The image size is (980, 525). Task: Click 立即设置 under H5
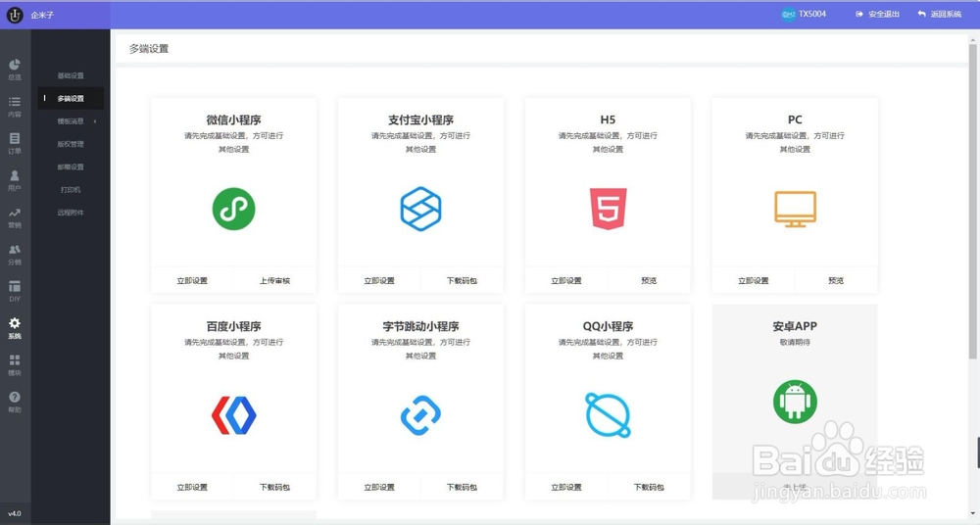pos(566,281)
